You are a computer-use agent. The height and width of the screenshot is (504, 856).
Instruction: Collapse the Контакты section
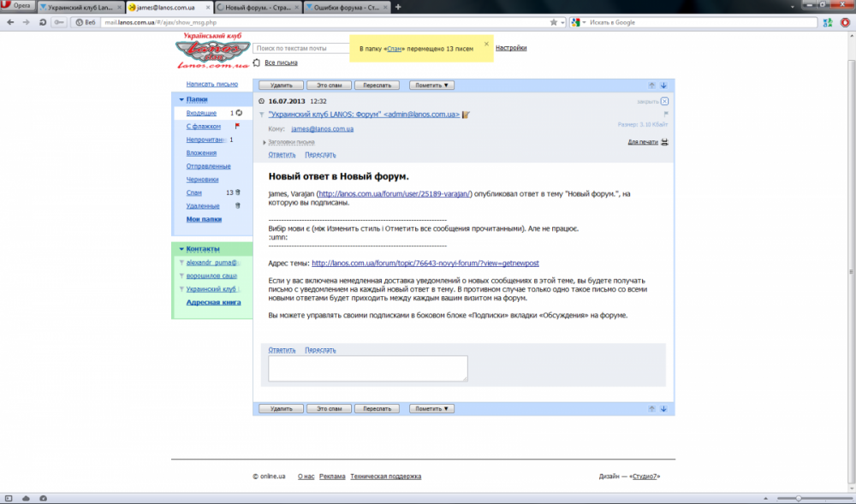[x=181, y=249]
